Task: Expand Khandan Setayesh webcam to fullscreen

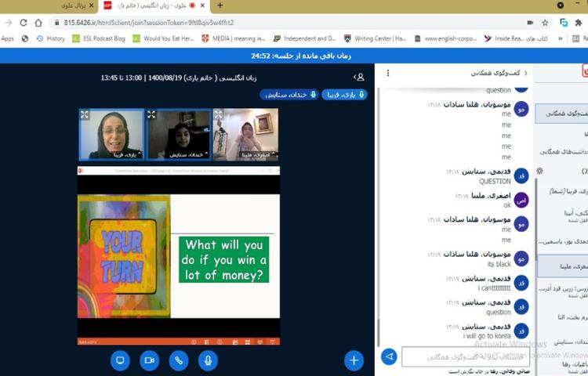Action: click(x=151, y=114)
